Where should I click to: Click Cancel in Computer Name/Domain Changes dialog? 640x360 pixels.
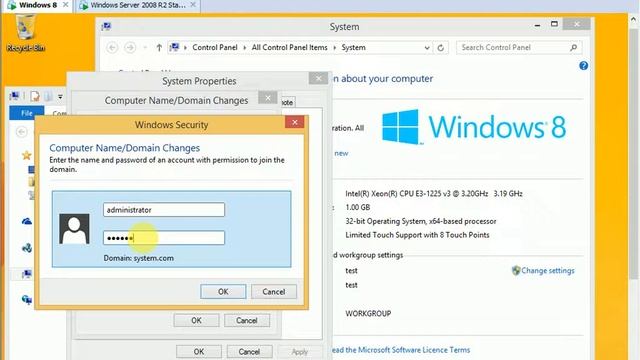[x=247, y=320]
